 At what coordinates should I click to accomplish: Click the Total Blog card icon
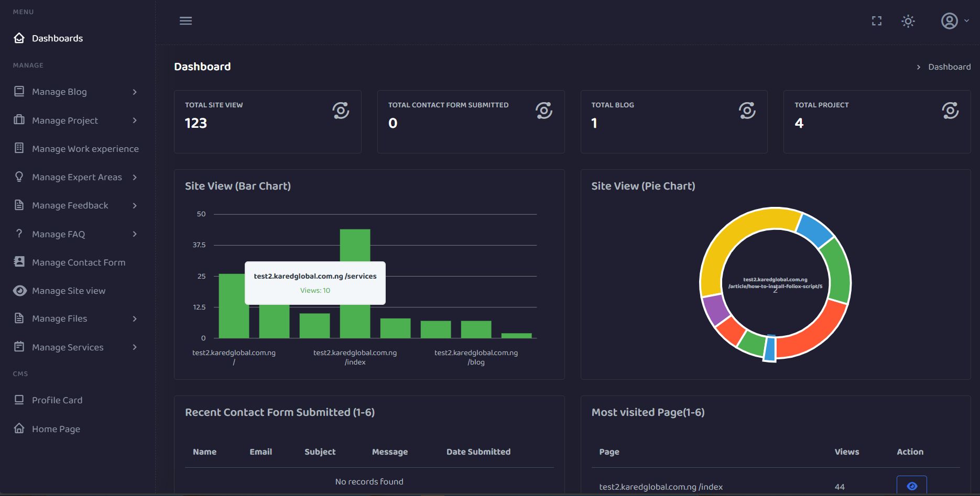tap(747, 111)
